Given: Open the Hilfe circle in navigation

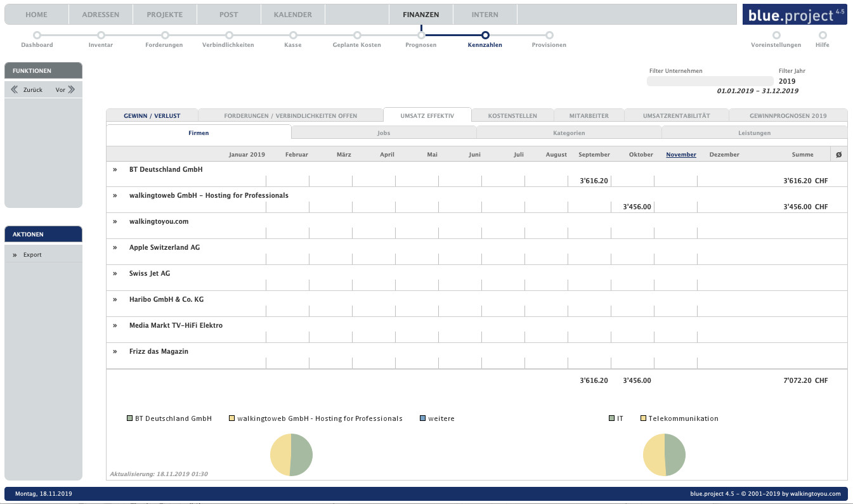Looking at the screenshot, I should point(823,36).
